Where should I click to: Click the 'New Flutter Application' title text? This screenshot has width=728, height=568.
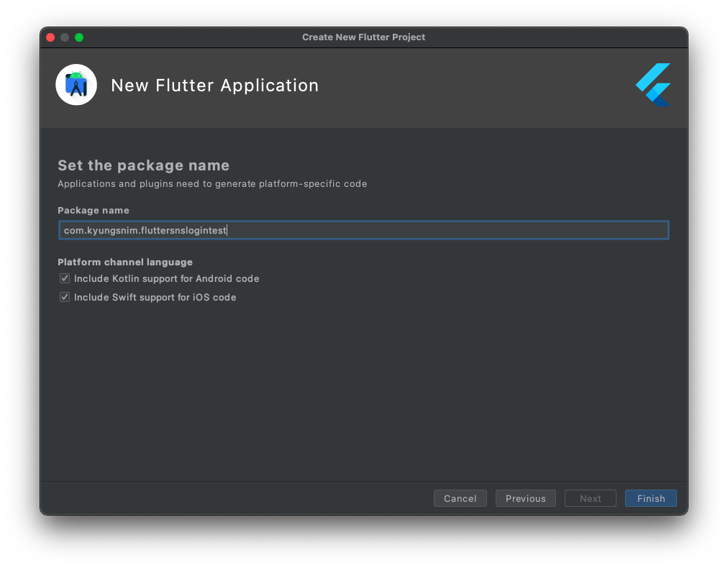[x=215, y=86]
